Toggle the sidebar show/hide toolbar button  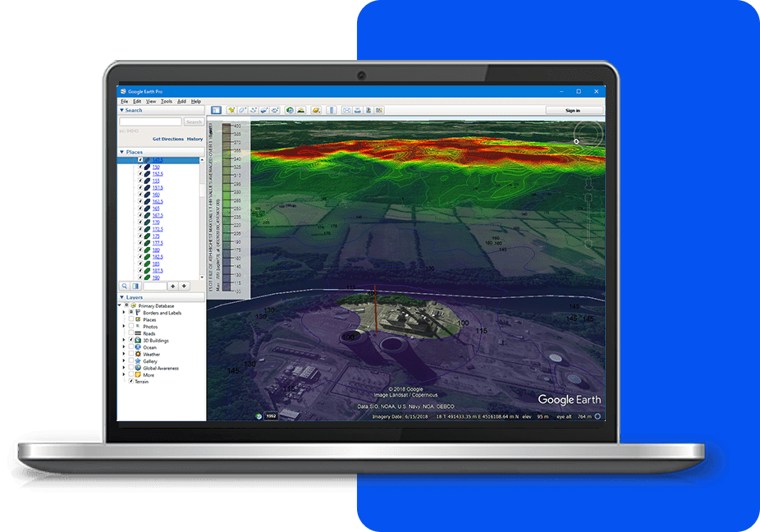coord(216,110)
